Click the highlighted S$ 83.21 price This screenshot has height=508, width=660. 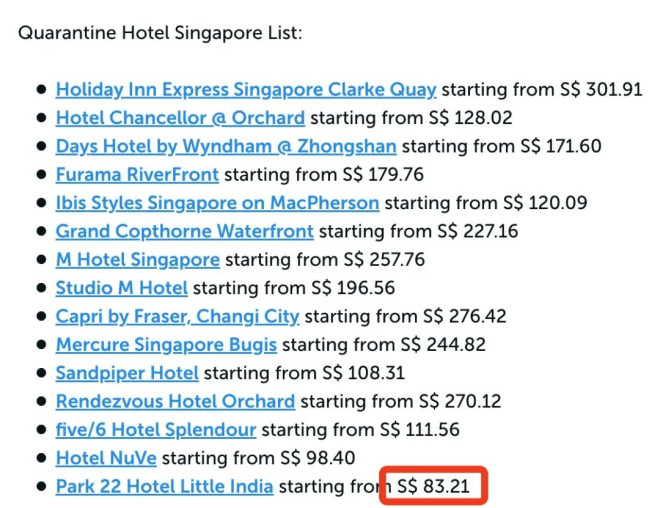434,486
